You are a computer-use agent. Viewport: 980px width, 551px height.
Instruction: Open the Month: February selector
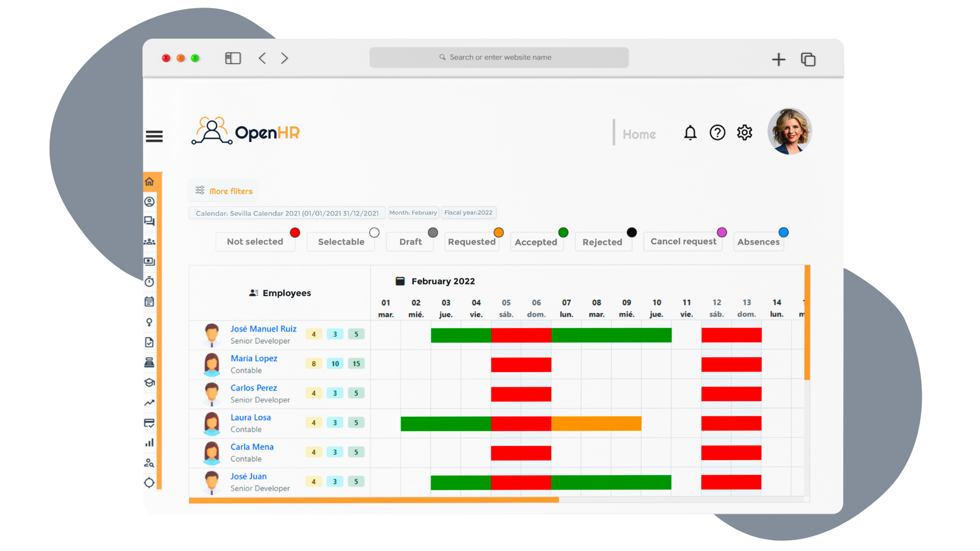pyautogui.click(x=413, y=213)
